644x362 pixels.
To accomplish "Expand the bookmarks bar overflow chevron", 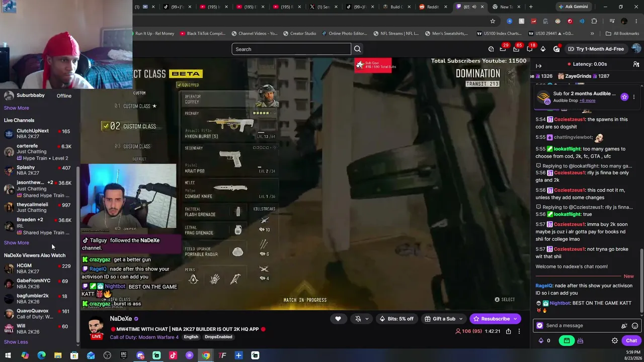I will [592, 34].
